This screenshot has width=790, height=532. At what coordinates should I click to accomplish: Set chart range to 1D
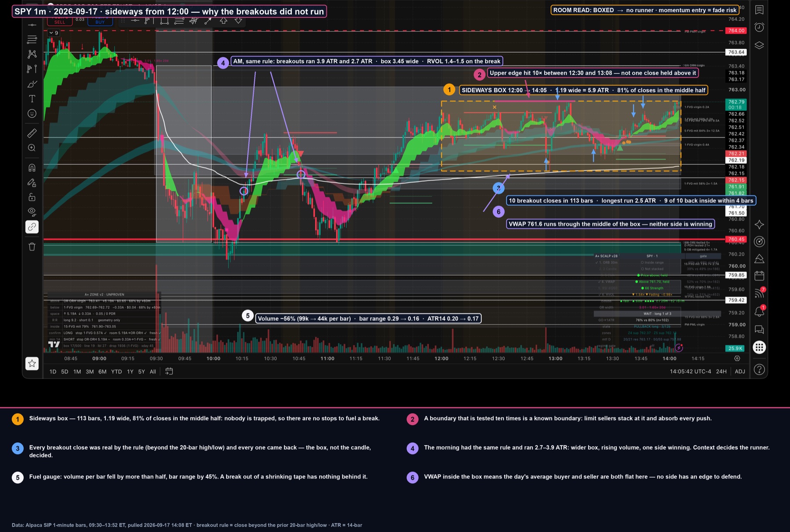(x=53, y=372)
